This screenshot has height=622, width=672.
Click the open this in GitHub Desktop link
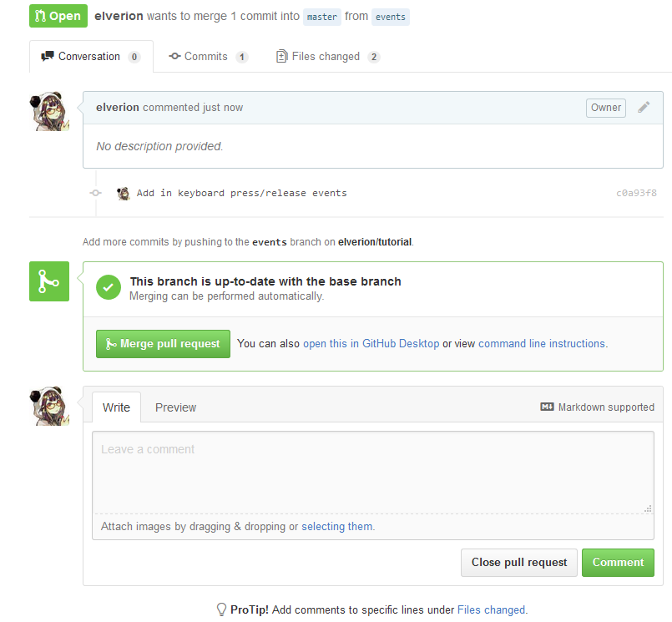371,344
